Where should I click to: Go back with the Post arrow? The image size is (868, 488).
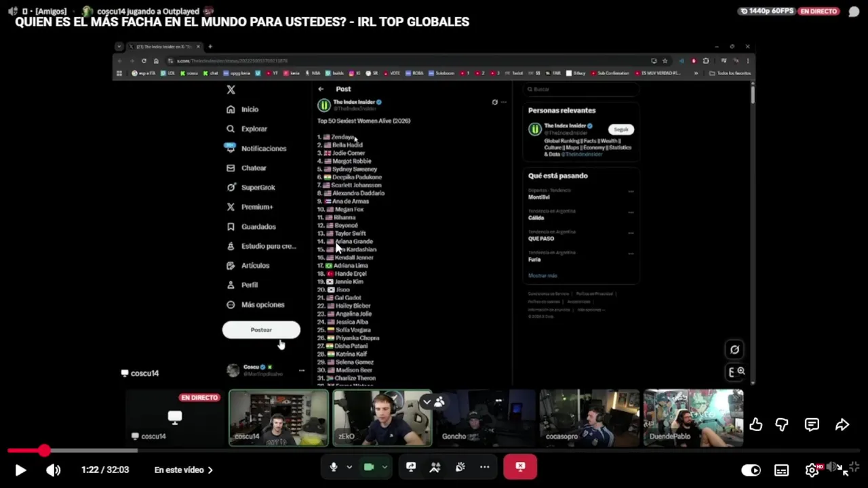tap(321, 89)
